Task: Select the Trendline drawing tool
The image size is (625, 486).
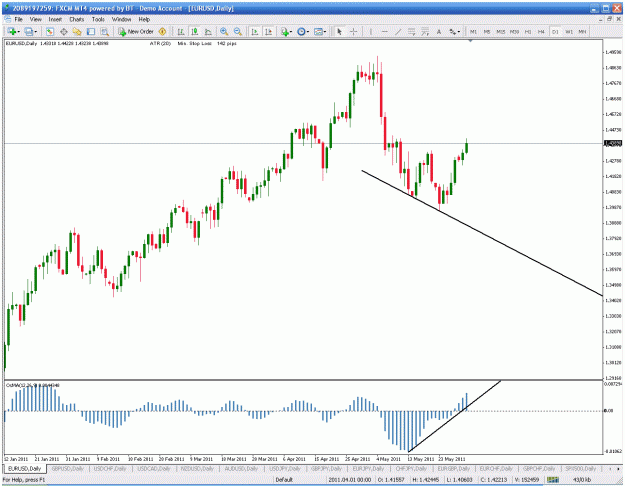Action: (398, 31)
